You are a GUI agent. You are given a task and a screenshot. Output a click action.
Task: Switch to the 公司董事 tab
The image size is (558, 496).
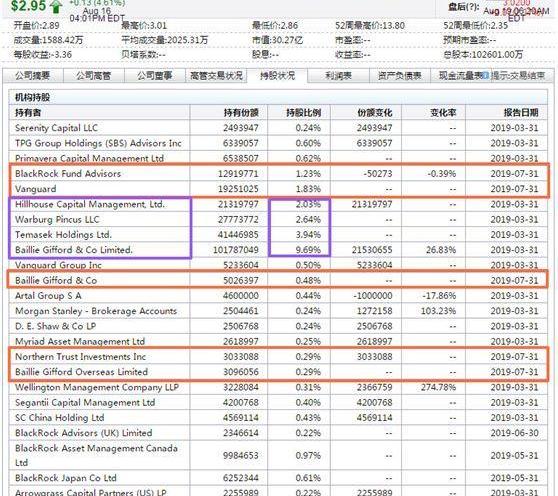tap(155, 76)
